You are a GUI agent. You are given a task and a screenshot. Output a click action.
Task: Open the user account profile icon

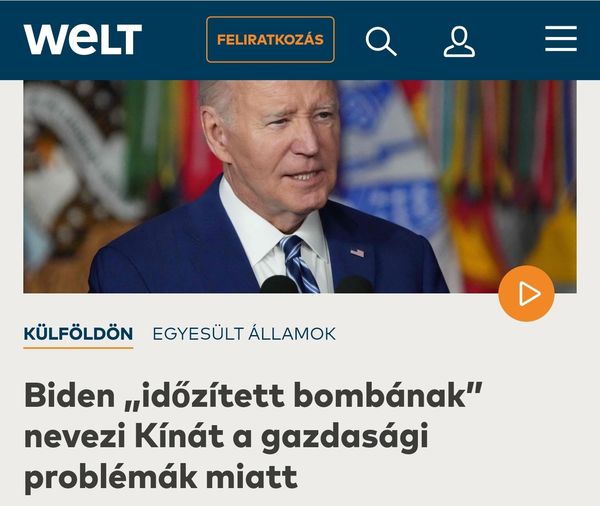[x=459, y=41]
